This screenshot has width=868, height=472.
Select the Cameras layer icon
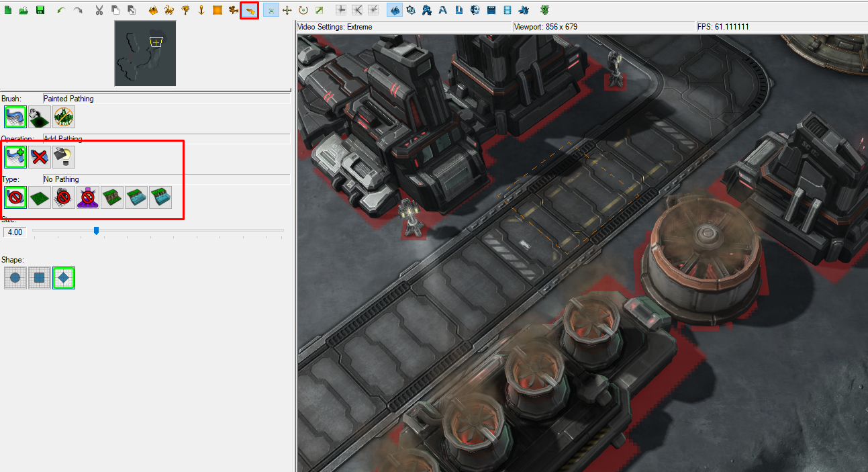(234, 10)
